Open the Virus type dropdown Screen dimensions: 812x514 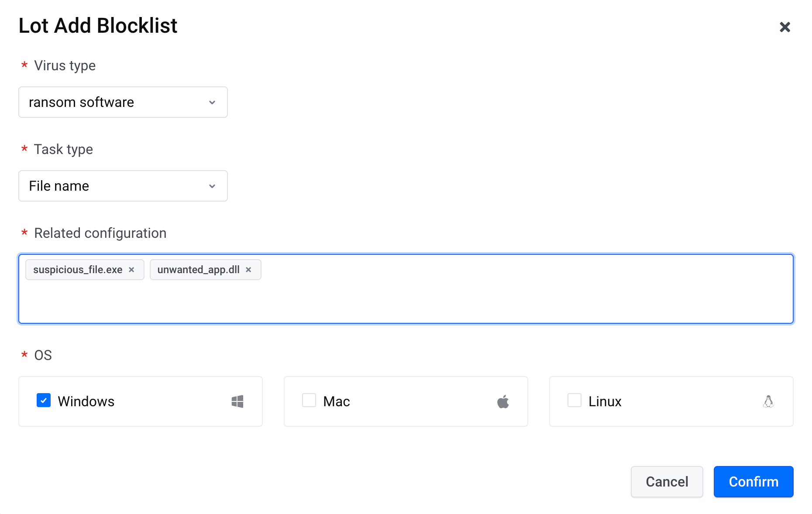click(123, 102)
